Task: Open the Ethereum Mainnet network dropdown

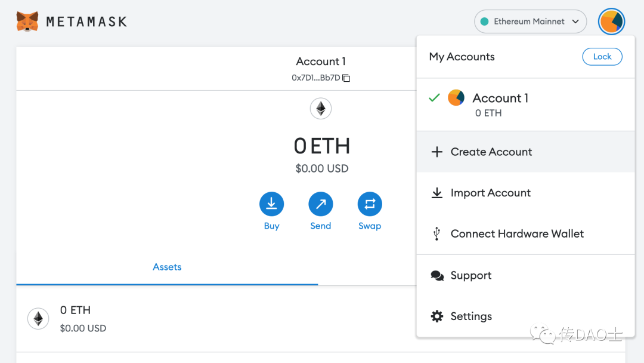Action: [x=530, y=21]
